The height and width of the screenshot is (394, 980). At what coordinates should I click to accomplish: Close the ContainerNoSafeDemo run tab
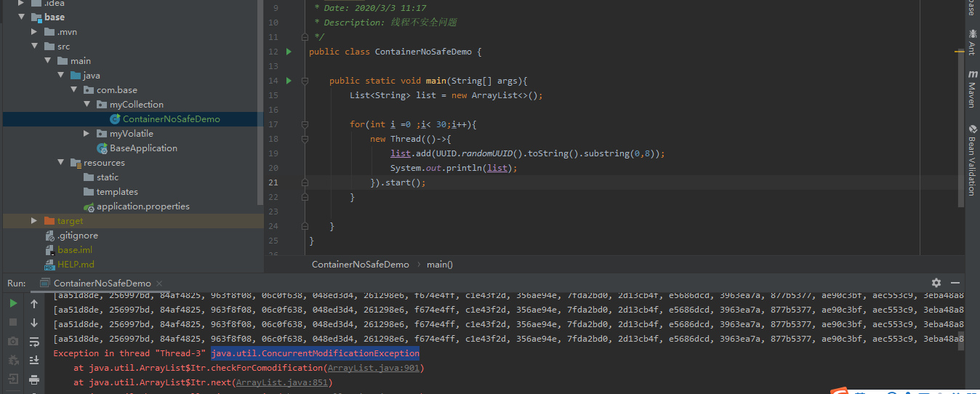(159, 283)
